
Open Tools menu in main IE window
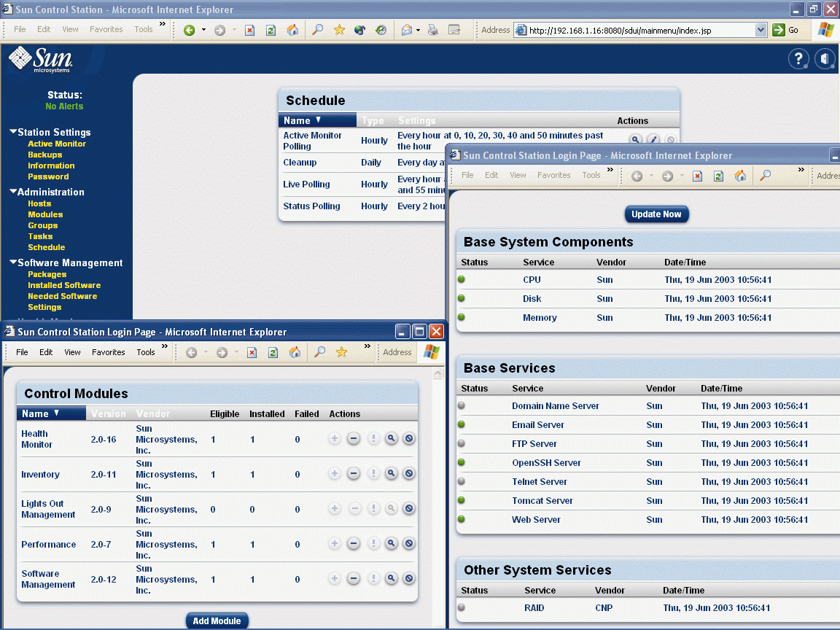[x=144, y=29]
